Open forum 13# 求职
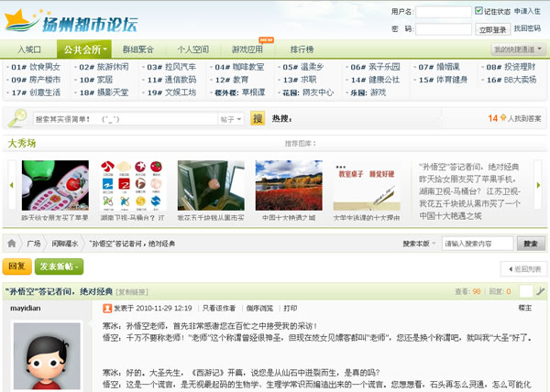550x392 pixels. (300, 80)
